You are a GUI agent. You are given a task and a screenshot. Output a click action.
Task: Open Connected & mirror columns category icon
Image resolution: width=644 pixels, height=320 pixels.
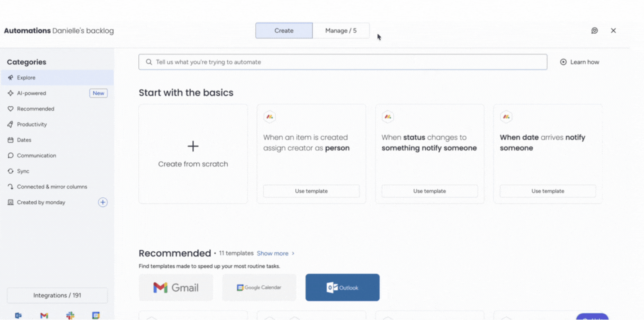(x=11, y=186)
